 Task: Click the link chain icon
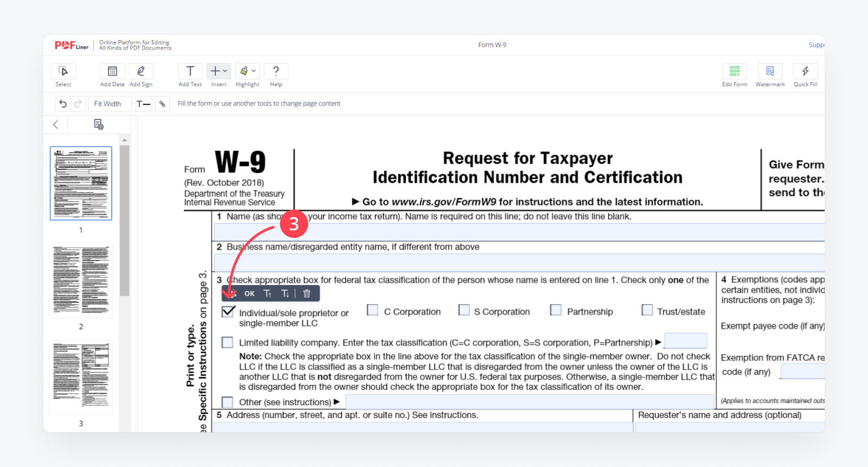tap(162, 104)
